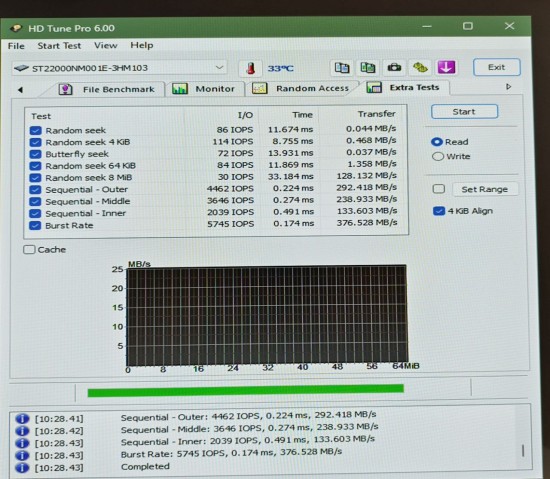Uncheck the Burst Rate test
550x479 pixels.
pos(35,225)
